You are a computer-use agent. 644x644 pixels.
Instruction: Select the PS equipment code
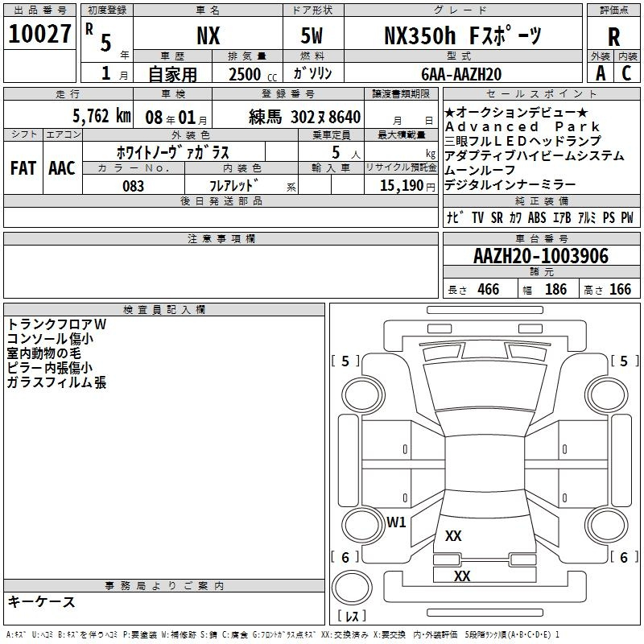tap(609, 217)
